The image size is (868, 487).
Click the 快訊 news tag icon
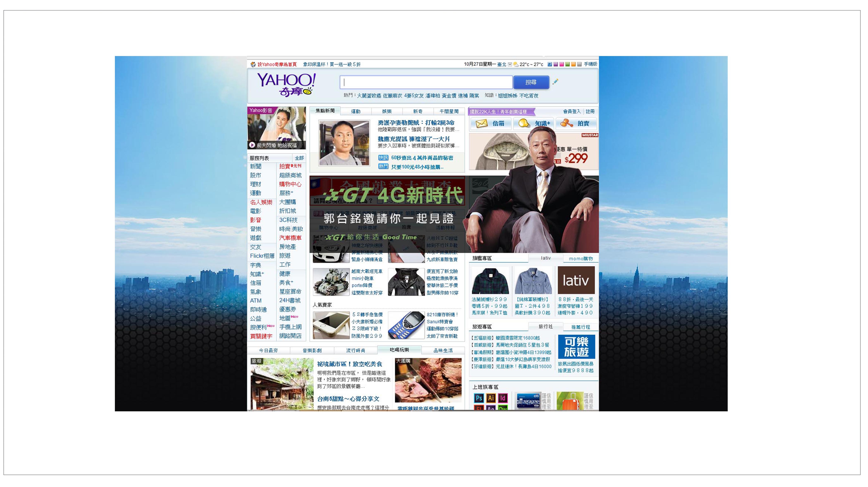[383, 158]
